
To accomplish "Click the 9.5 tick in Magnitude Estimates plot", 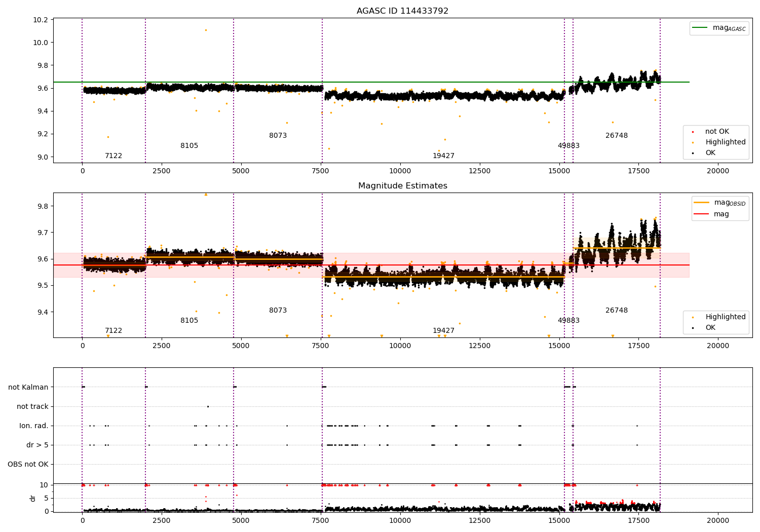I will coord(42,285).
